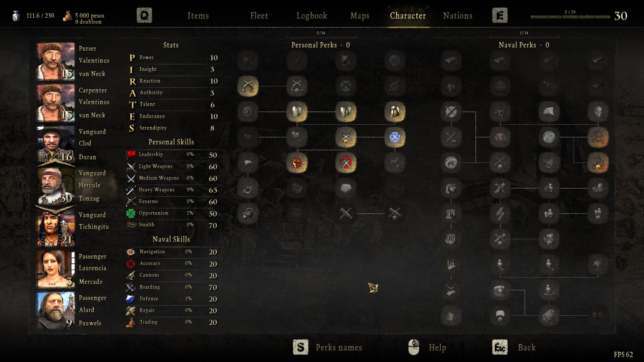
Task: Select the Leadership red flag skill icon
Action: pos(131,154)
